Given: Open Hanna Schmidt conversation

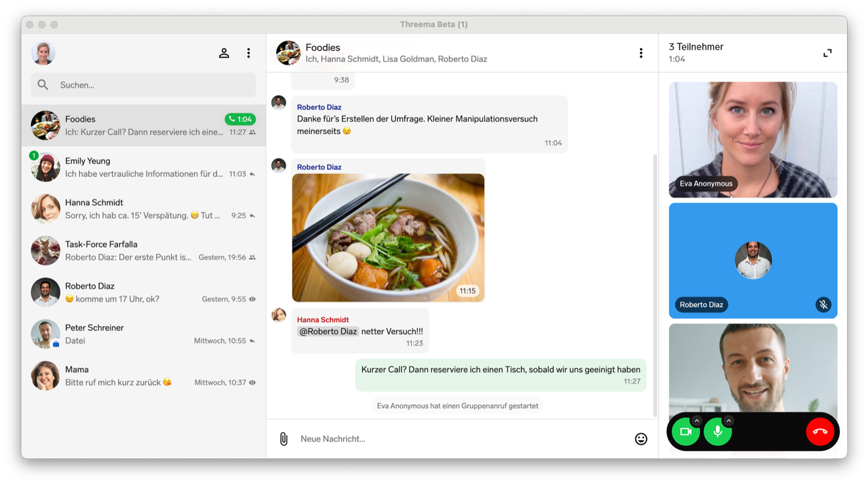Looking at the screenshot, I should pyautogui.click(x=144, y=209).
